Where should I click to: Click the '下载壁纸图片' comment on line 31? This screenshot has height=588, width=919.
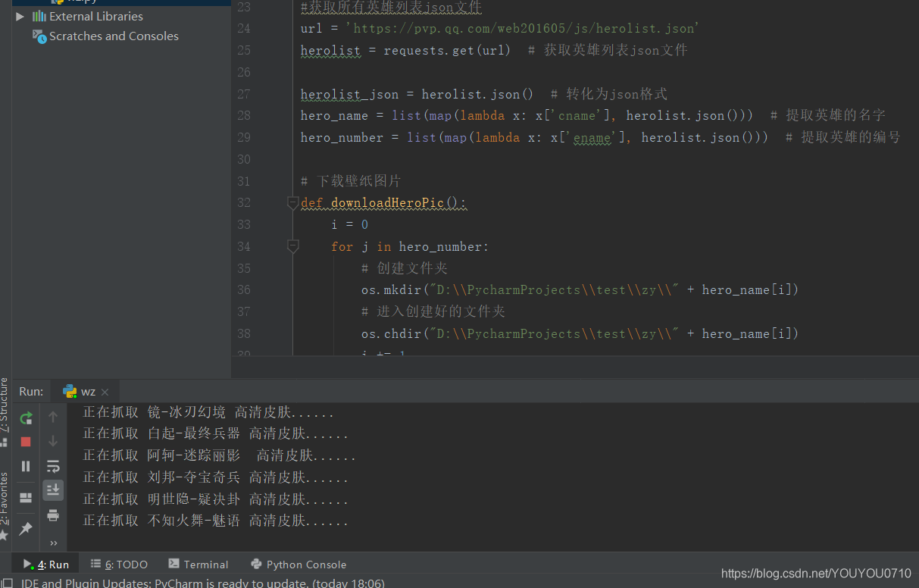click(351, 181)
